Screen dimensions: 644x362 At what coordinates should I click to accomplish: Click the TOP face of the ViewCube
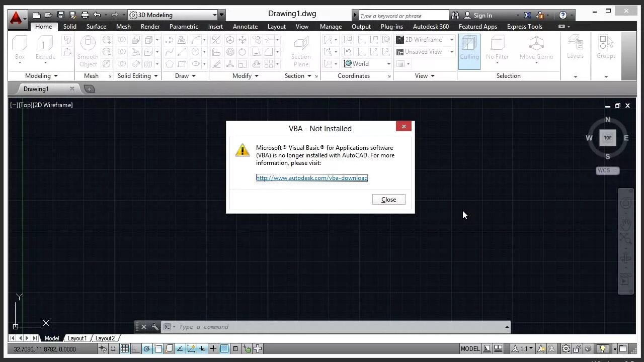(x=607, y=138)
